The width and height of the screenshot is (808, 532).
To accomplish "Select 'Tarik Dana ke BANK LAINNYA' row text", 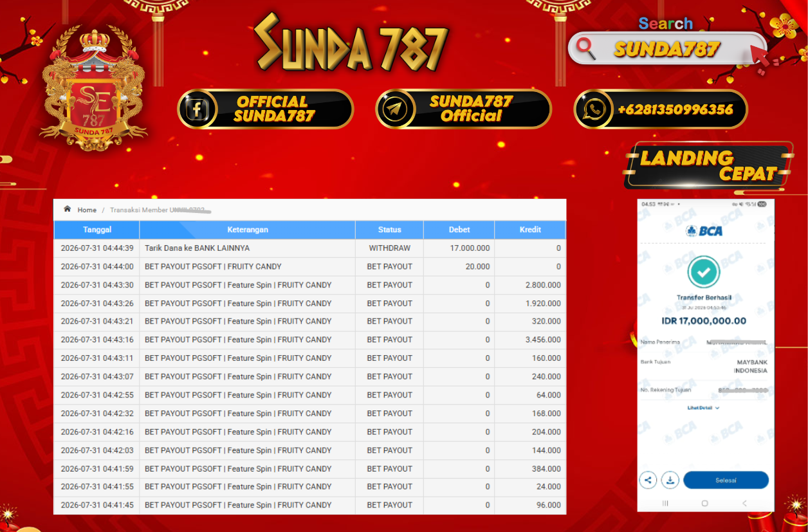I will (x=197, y=248).
